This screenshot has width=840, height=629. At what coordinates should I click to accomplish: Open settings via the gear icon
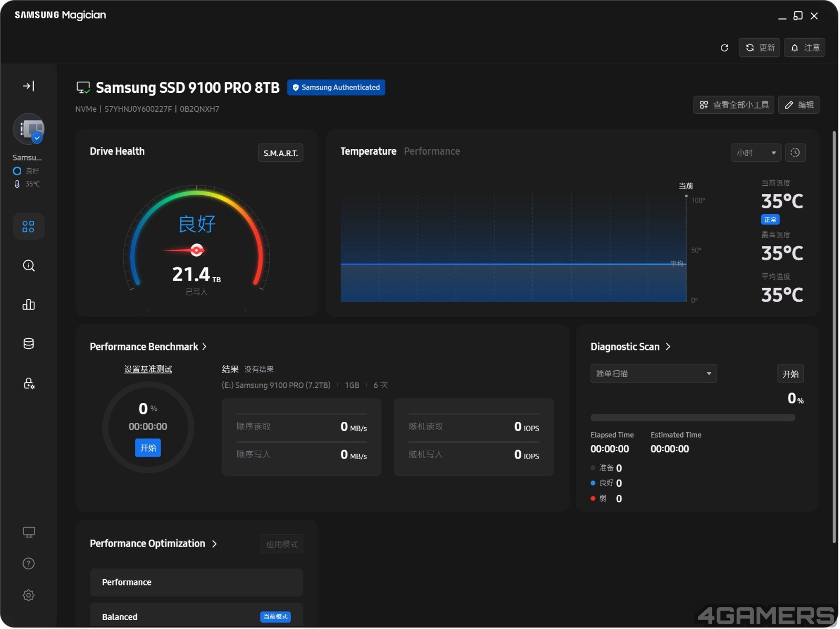coord(28,596)
